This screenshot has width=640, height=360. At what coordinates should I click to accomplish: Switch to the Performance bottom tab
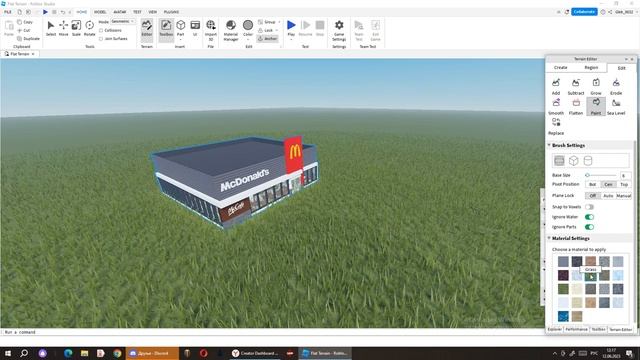pyautogui.click(x=576, y=329)
